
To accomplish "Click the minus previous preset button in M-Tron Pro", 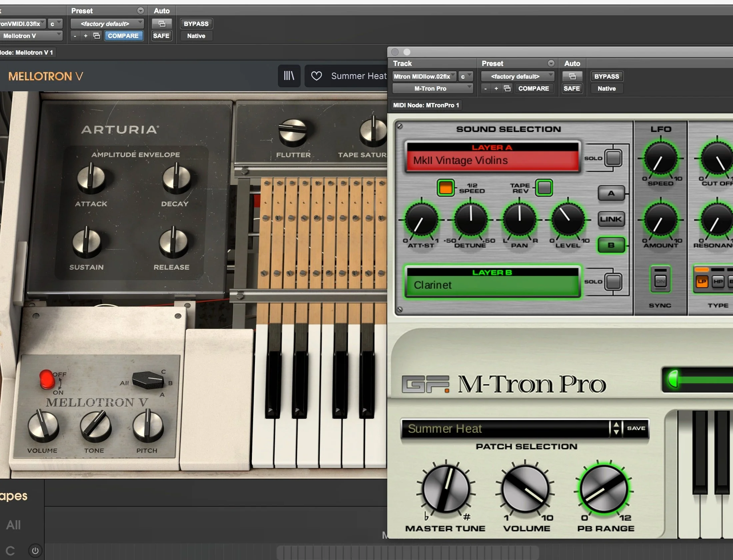I will pyautogui.click(x=485, y=88).
